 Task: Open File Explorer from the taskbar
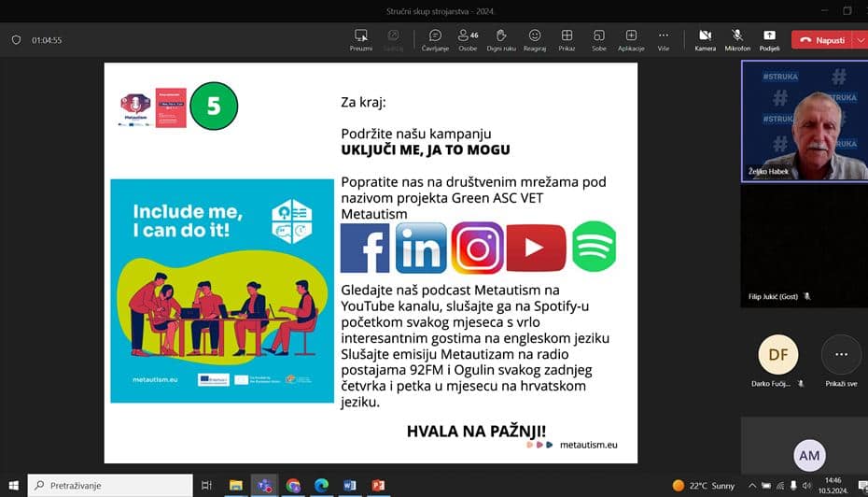(236, 486)
